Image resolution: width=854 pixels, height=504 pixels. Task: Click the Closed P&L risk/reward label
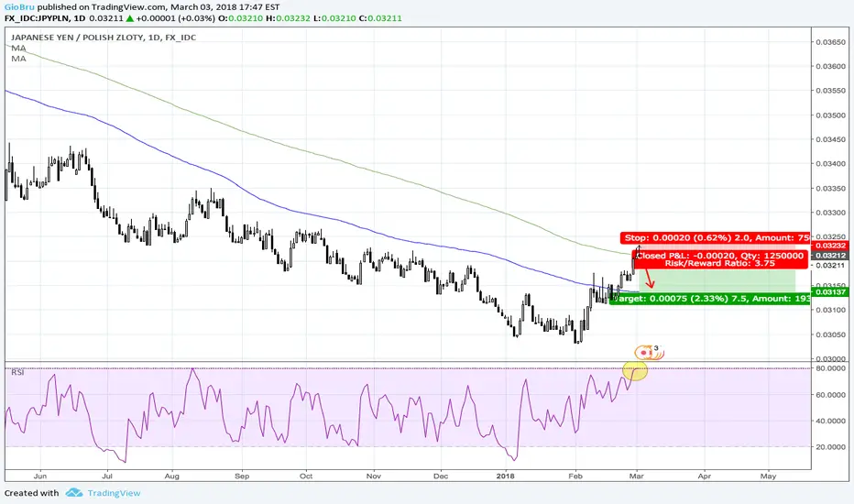point(719,259)
